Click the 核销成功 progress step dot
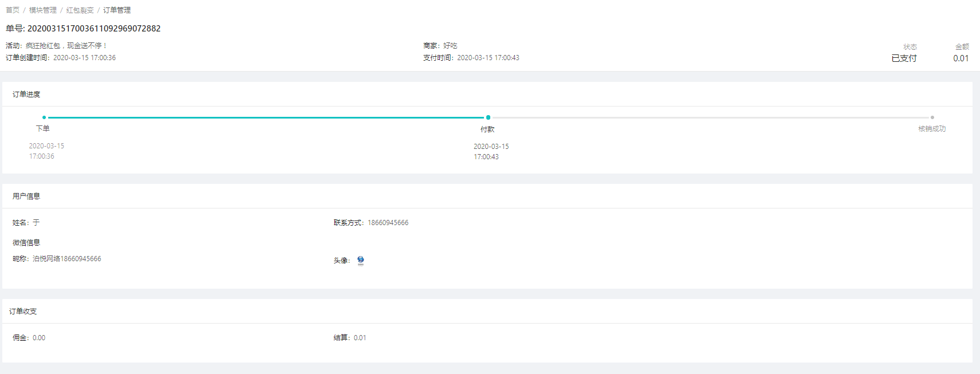This screenshot has height=374, width=980. (932, 117)
